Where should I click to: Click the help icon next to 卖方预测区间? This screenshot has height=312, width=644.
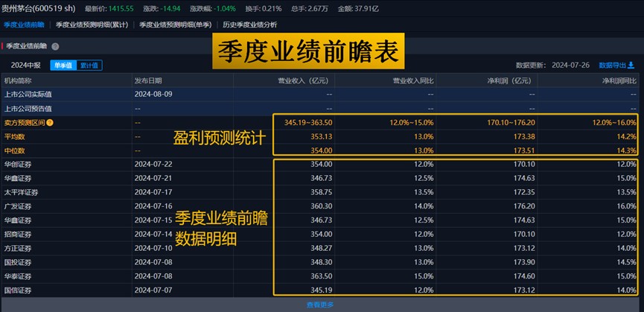pos(50,122)
